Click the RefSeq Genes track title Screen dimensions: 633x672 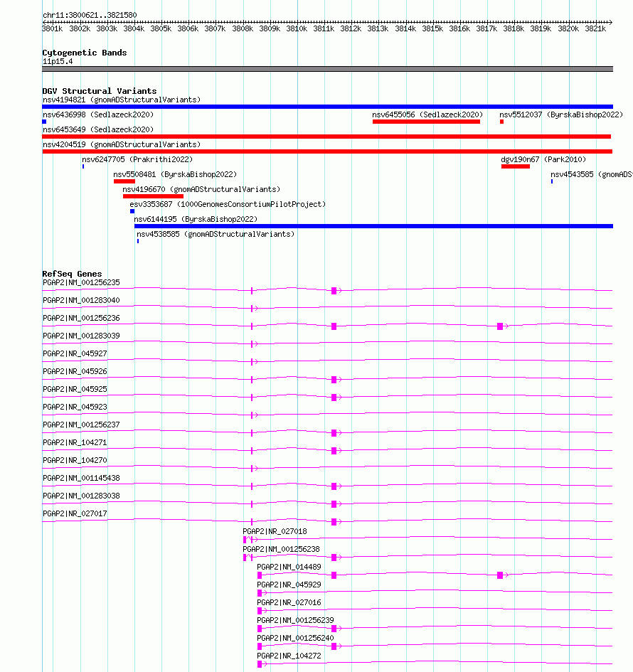(72, 274)
